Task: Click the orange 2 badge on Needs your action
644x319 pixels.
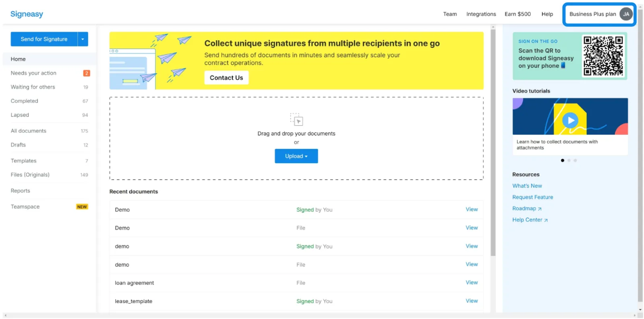Action: click(x=87, y=73)
